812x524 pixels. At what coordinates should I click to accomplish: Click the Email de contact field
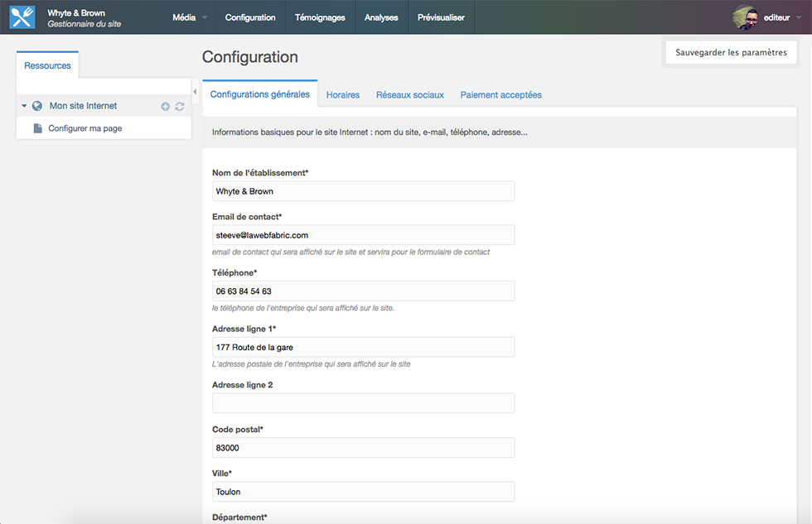(363, 235)
